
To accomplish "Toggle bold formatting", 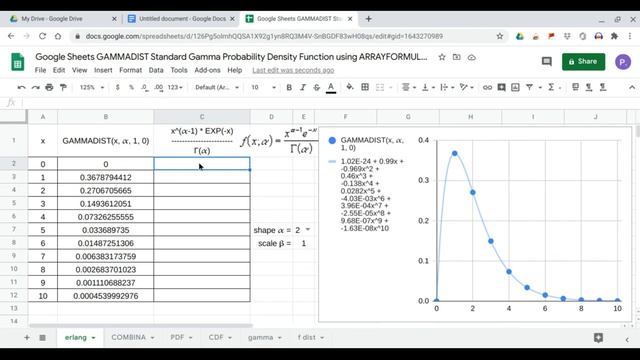I will [x=289, y=87].
